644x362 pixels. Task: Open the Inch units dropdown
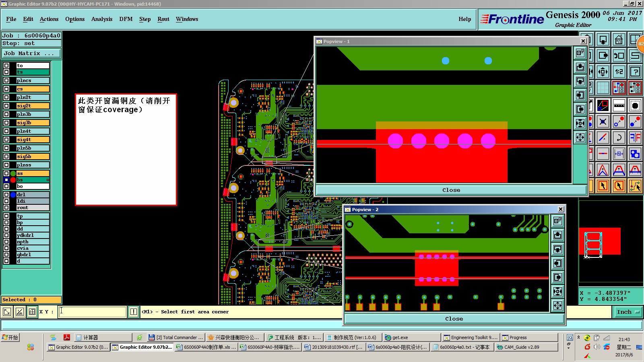(627, 312)
